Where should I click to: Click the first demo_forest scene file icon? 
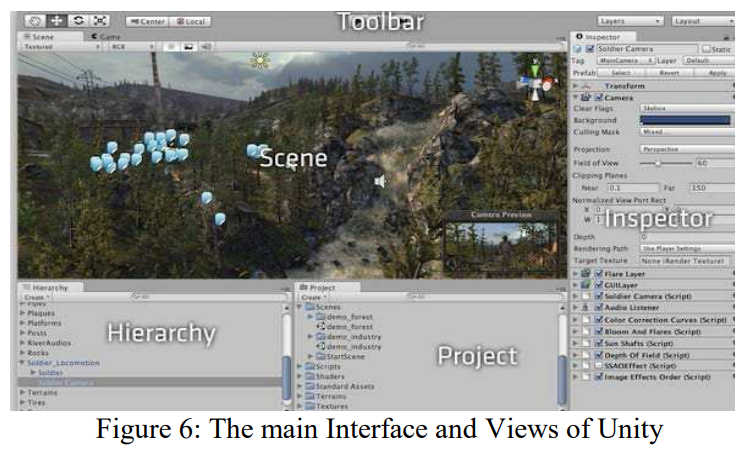(x=321, y=326)
